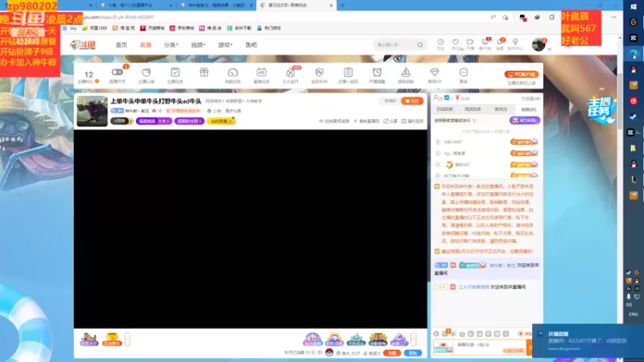Expand the 视频 video dropdown
Viewport: 644px width, 362px height.
pyautogui.click(x=198, y=45)
